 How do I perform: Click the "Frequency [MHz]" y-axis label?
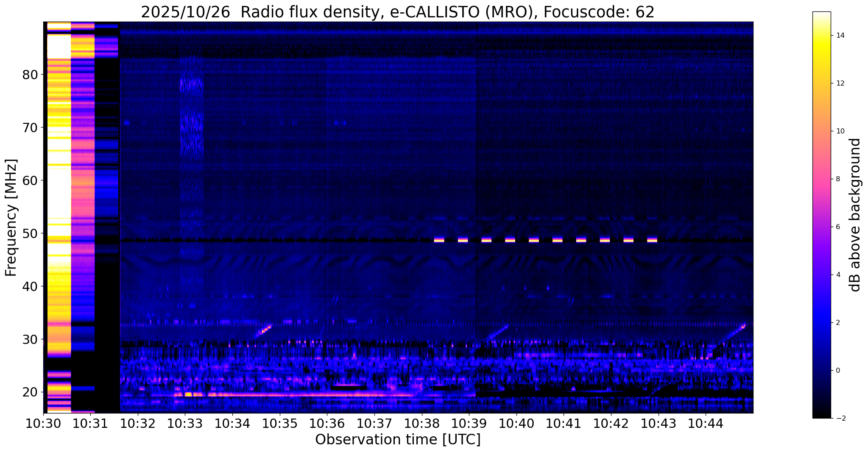(x=11, y=218)
